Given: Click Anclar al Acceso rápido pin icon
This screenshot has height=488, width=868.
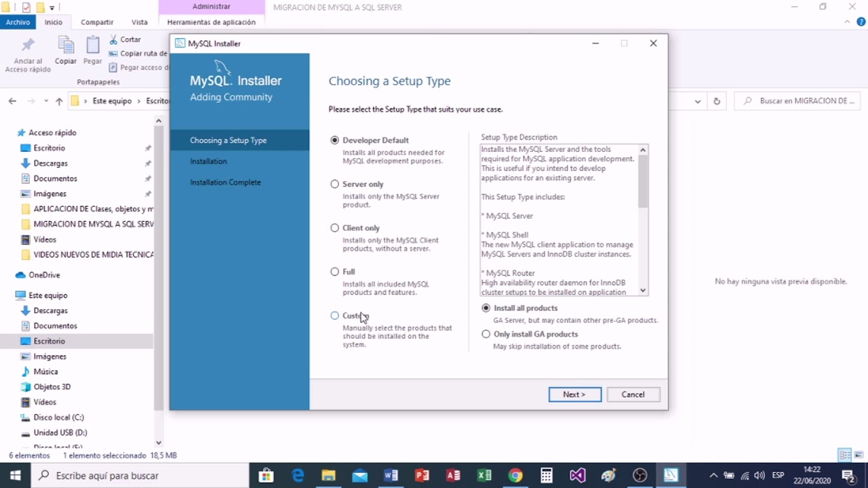Looking at the screenshot, I should click(28, 46).
